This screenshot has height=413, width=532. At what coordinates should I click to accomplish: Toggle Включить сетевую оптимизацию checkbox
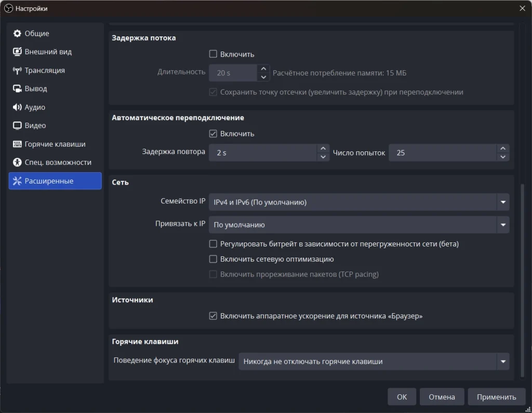[213, 259]
